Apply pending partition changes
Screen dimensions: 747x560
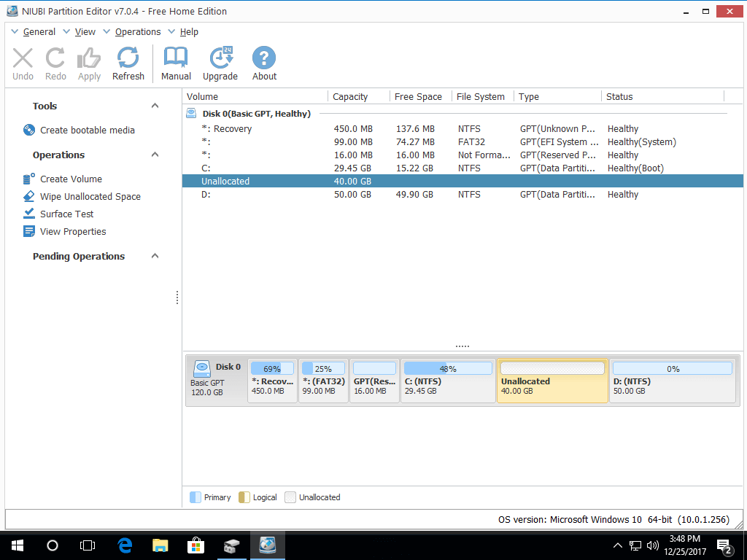[x=89, y=63]
